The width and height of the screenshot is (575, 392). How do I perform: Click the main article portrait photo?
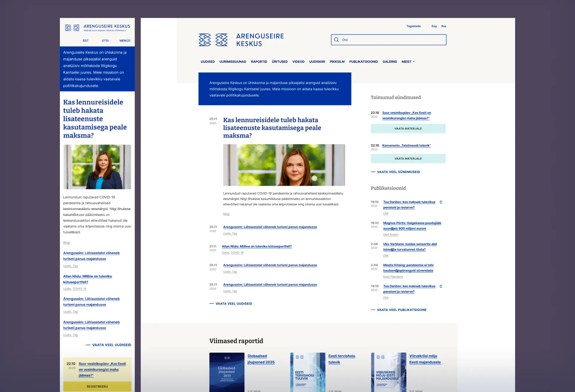tap(284, 165)
